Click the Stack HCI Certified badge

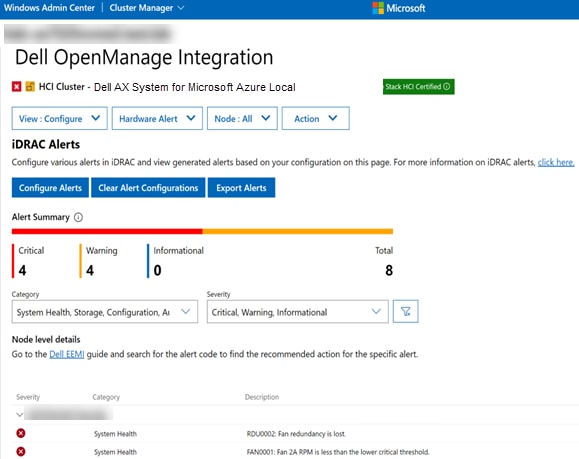pos(418,87)
